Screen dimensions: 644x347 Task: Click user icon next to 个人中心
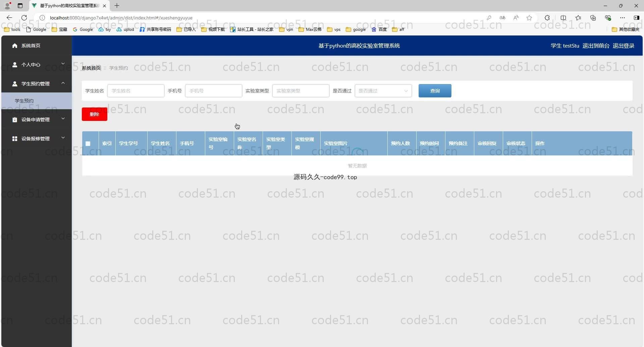pos(15,65)
